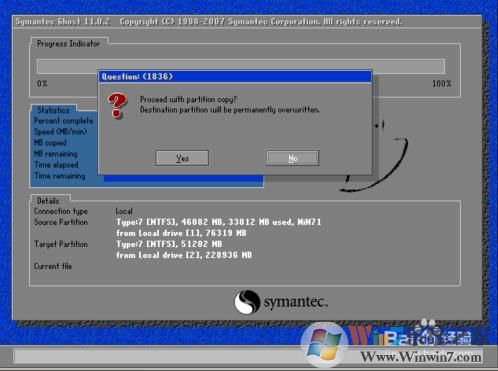Click the Connection type Local value

(124, 211)
